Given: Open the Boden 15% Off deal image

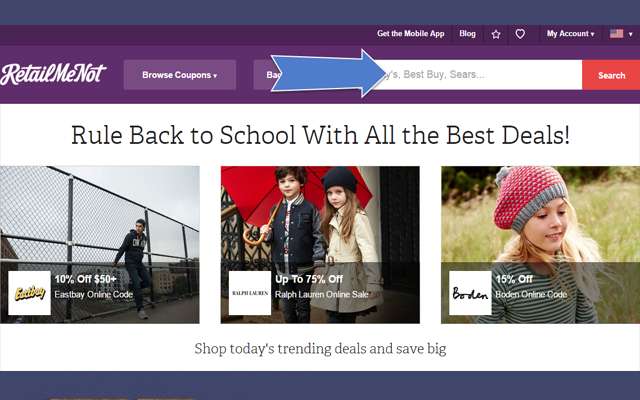Looking at the screenshot, I should (540, 244).
